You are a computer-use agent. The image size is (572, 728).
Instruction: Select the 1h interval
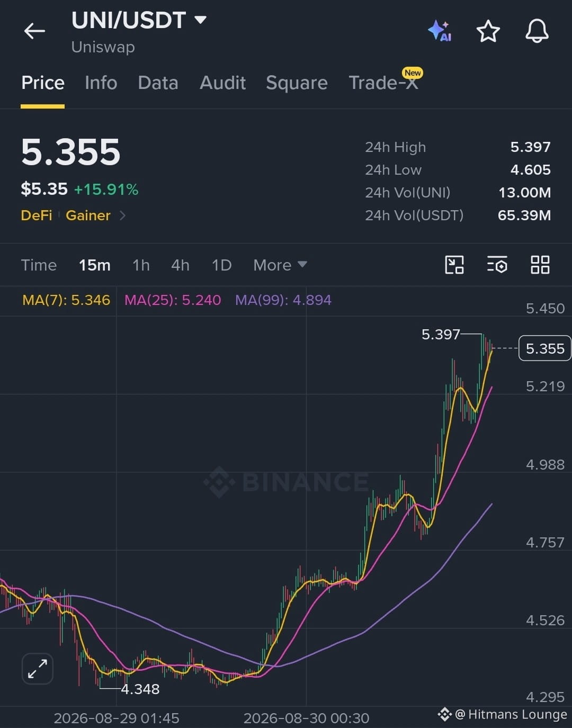(141, 265)
